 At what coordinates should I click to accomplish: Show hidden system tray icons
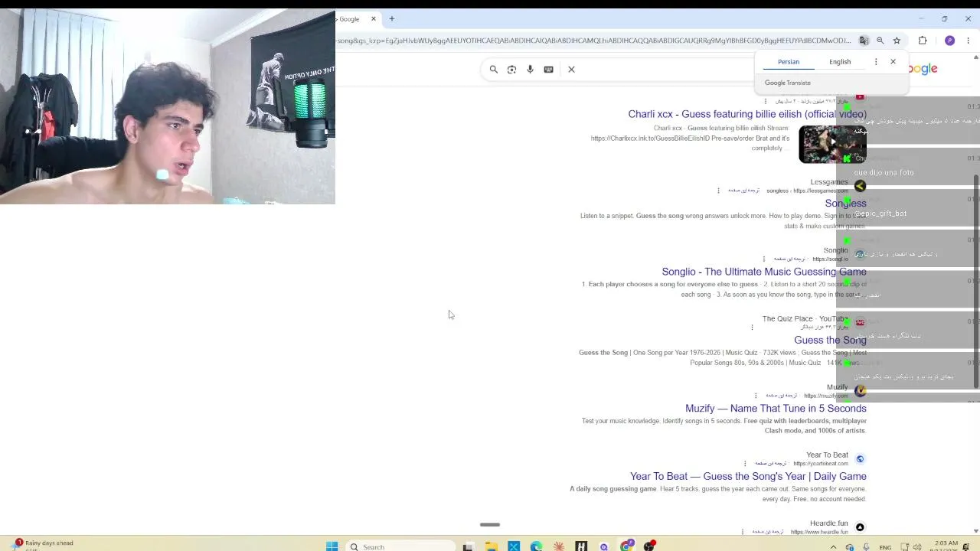pyautogui.click(x=833, y=547)
